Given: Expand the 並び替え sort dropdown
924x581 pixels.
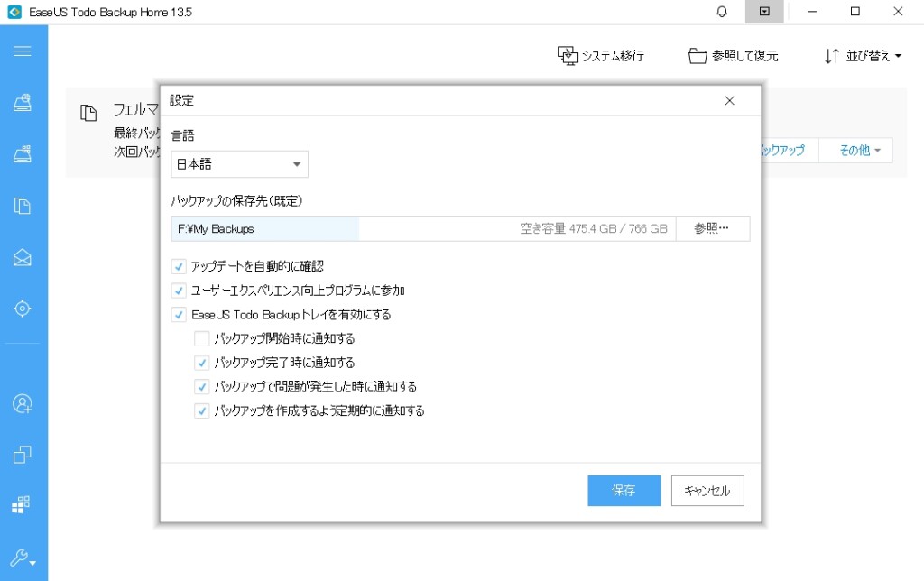Looking at the screenshot, I should [863, 56].
